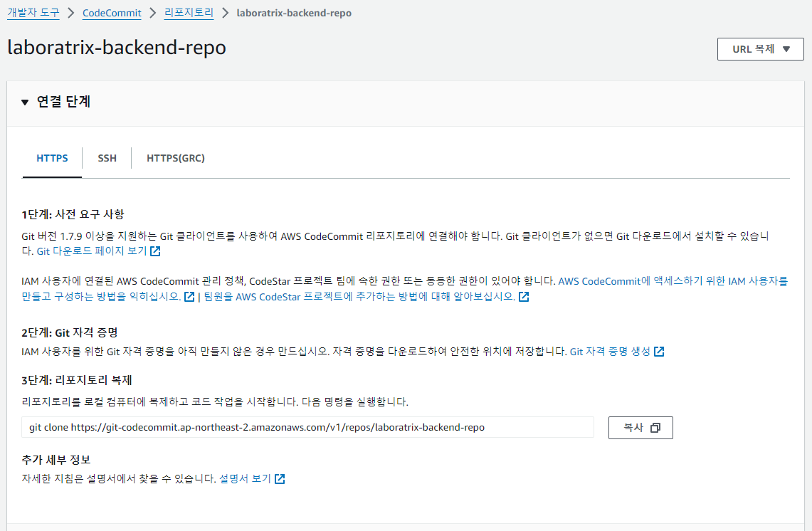The width and height of the screenshot is (812, 531).
Task: Open the URL 복제 dropdown
Action: pos(760,49)
